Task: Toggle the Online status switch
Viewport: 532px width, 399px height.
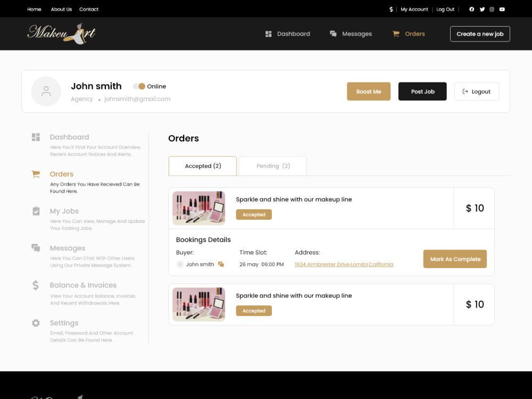Action: 139,86
